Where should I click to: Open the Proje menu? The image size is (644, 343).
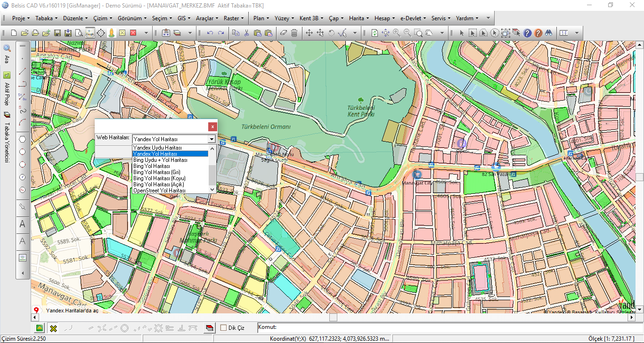click(21, 18)
